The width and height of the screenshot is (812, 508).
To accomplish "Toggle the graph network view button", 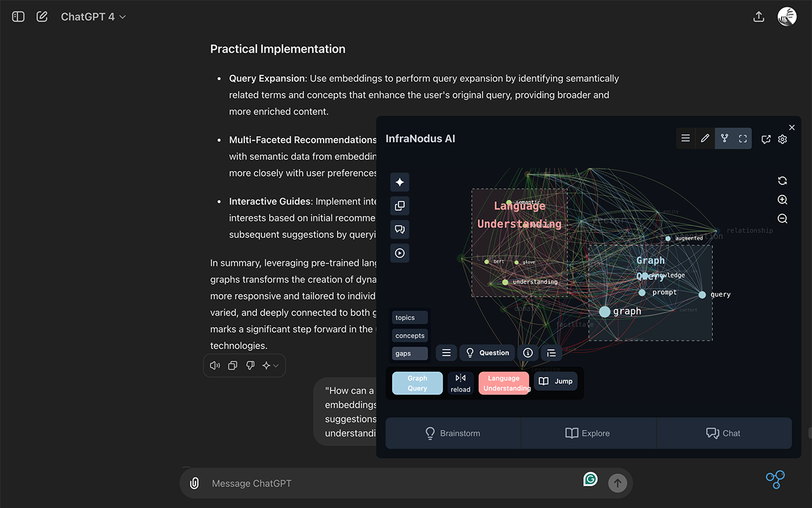I will [x=724, y=138].
